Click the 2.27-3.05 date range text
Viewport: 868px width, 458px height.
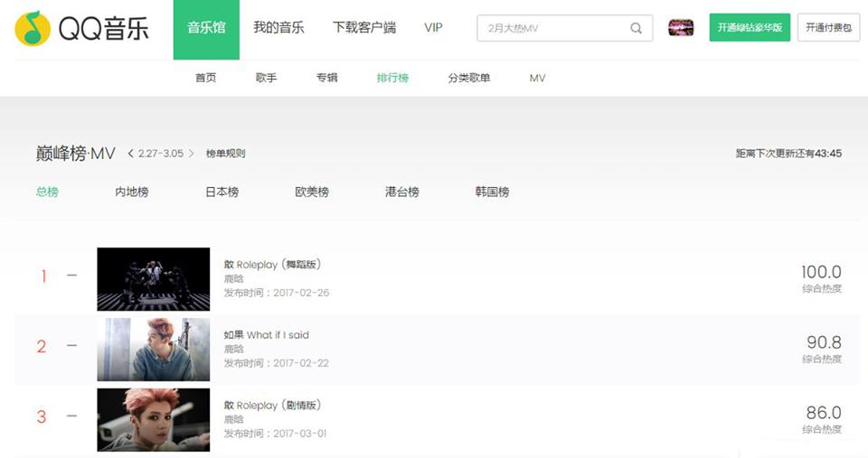(x=161, y=154)
